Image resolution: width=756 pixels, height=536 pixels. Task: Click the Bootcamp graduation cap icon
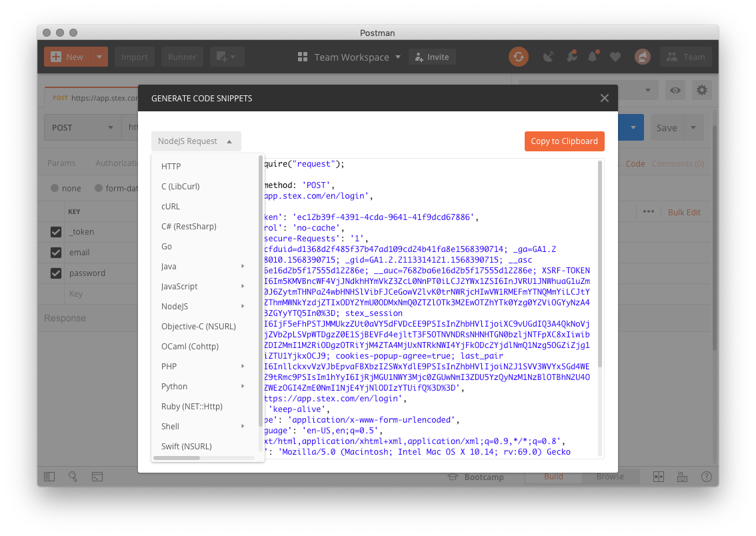[x=453, y=477]
